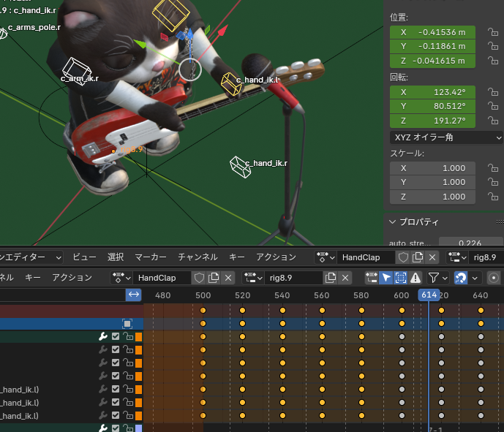Toggle wrench on the bottom lavender-swatch row
This screenshot has height=432, width=504.
point(103,428)
